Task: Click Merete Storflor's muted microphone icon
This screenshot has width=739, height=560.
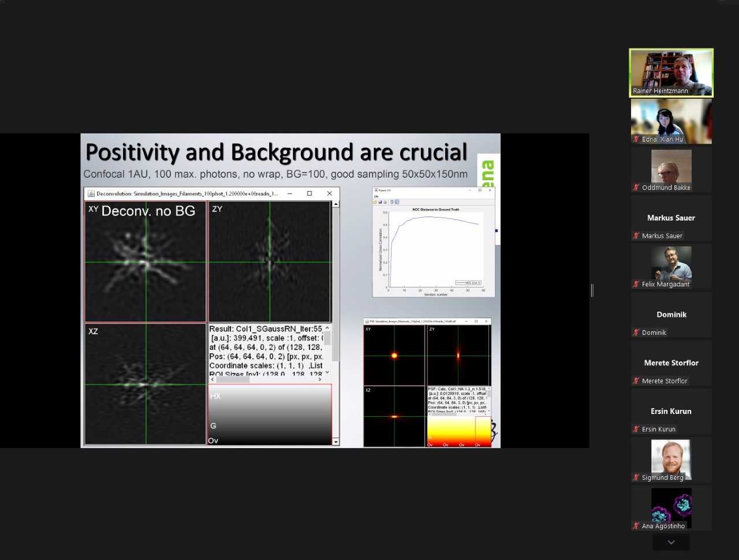Action: (x=636, y=381)
